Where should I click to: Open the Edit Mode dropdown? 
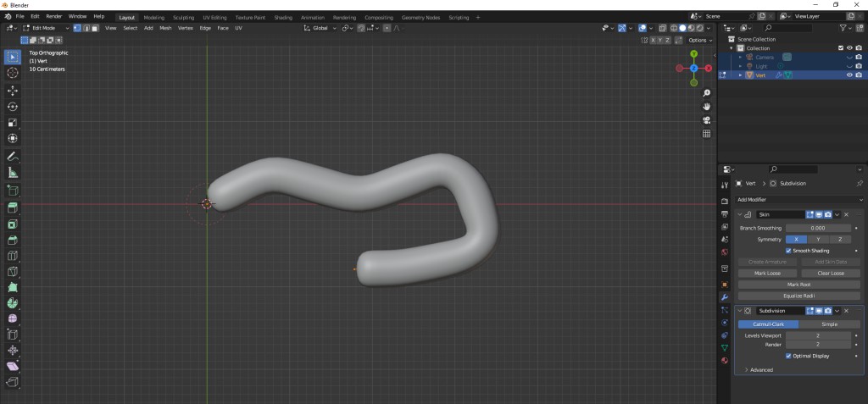click(42, 28)
